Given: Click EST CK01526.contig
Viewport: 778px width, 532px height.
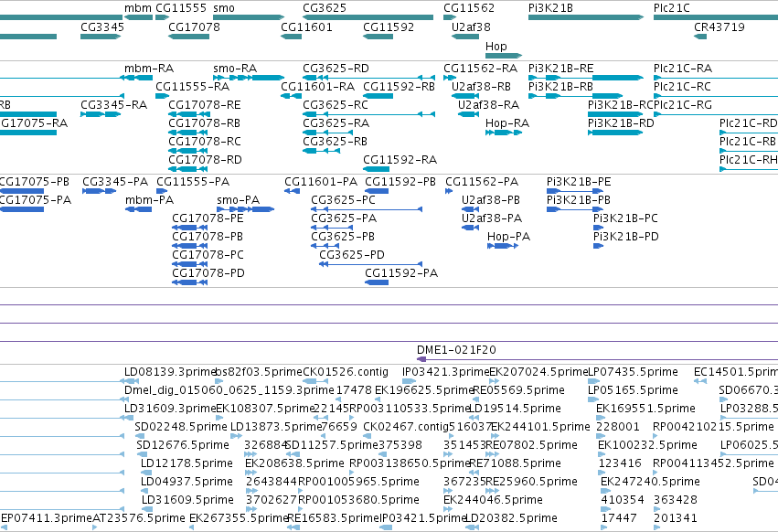Looking at the screenshot, I should tap(315, 381).
